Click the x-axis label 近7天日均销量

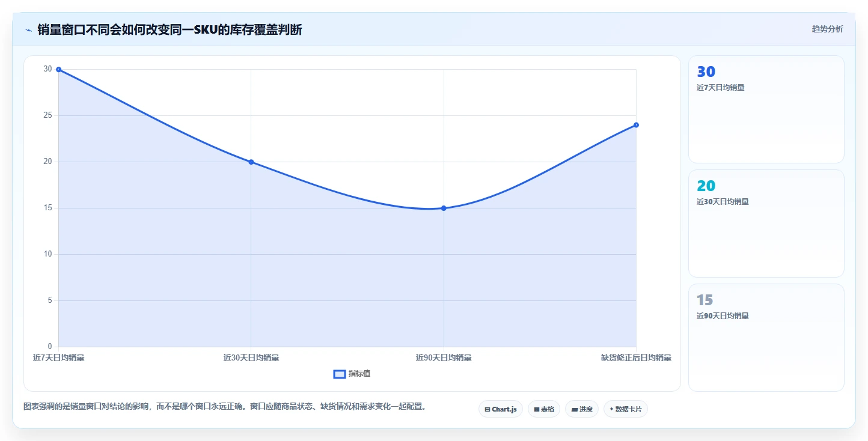(58, 357)
